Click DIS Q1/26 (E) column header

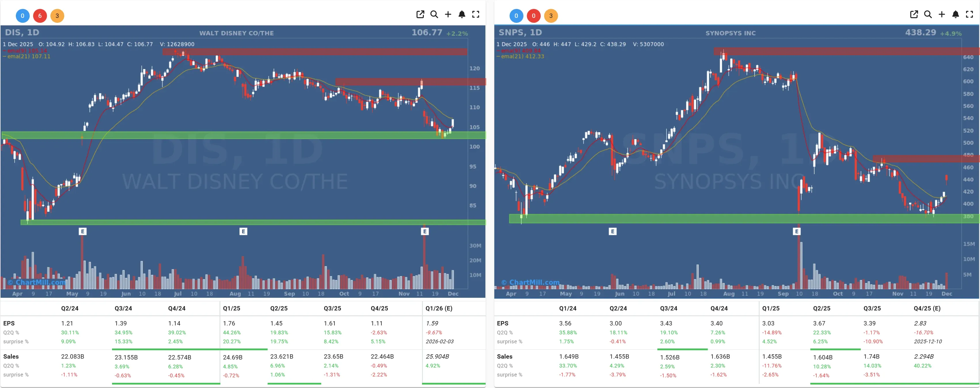[x=439, y=308]
